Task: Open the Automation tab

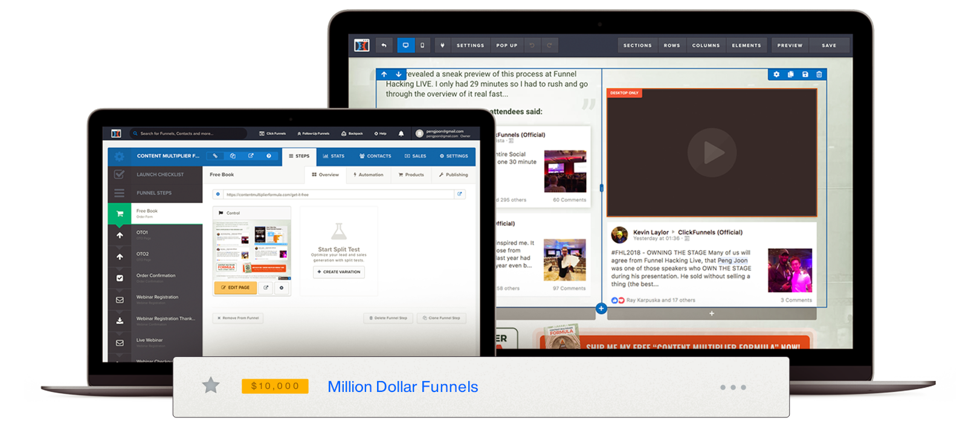Action: click(x=368, y=175)
